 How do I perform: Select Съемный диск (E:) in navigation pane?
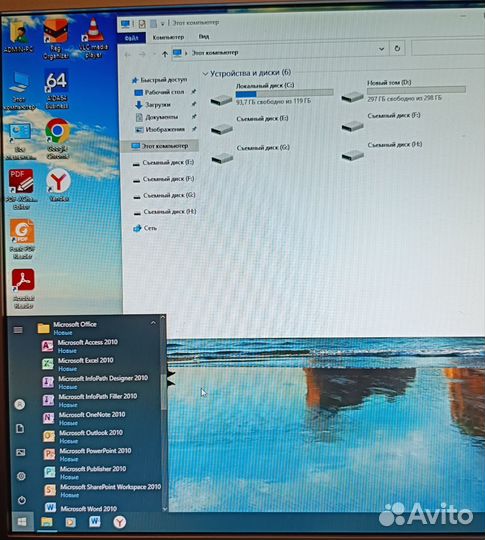pos(164,163)
